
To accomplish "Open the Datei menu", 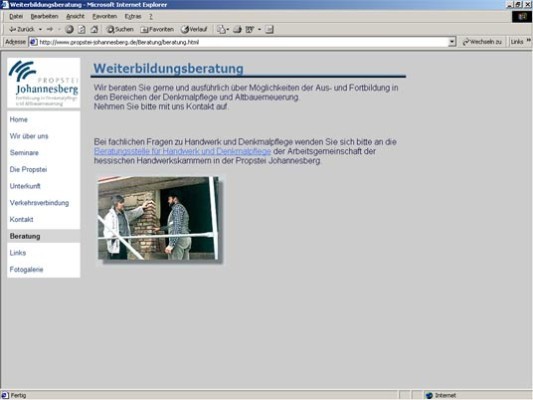I will click(16, 16).
